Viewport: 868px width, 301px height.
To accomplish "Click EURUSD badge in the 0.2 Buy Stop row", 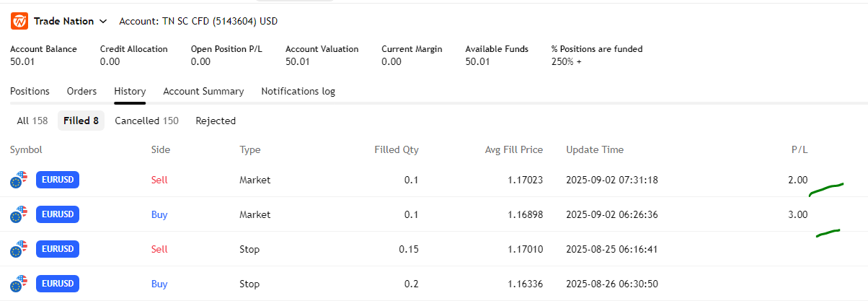I will pyautogui.click(x=58, y=284).
